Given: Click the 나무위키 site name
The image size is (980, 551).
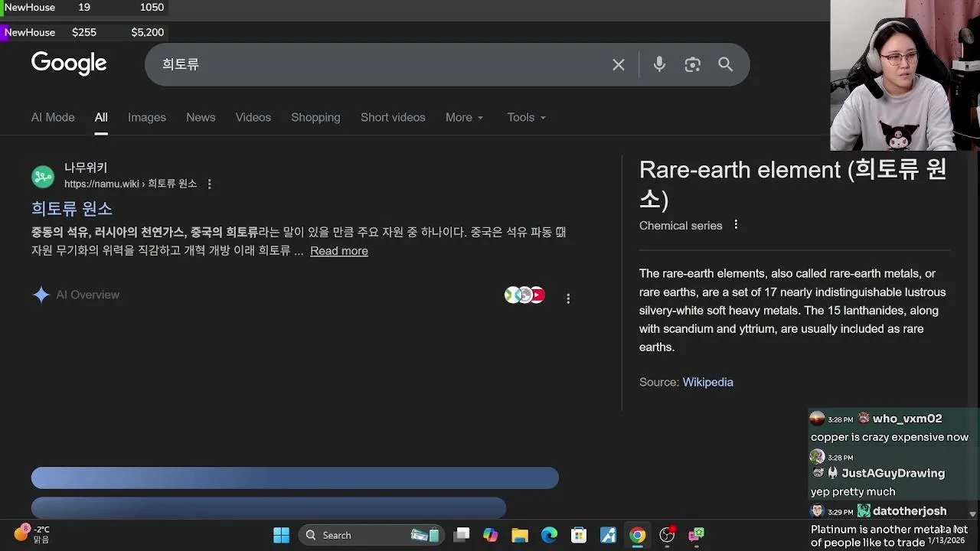Looking at the screenshot, I should pos(86,168).
